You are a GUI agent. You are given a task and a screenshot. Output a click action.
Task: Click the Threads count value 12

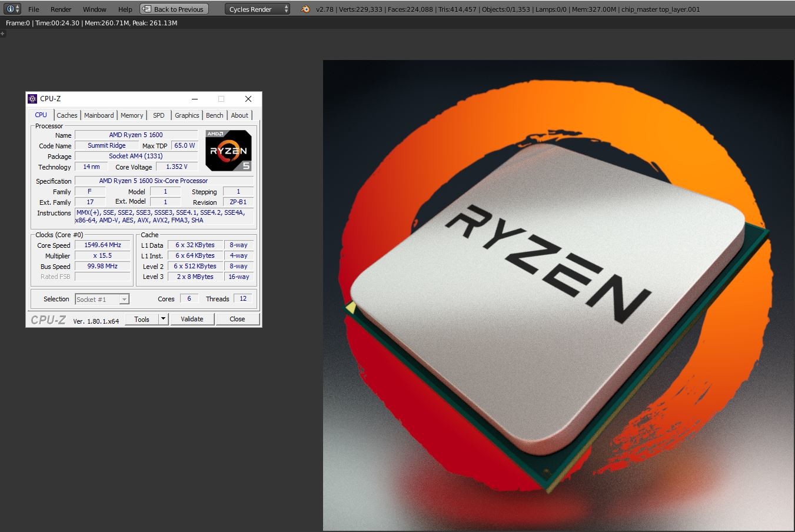[x=243, y=298]
